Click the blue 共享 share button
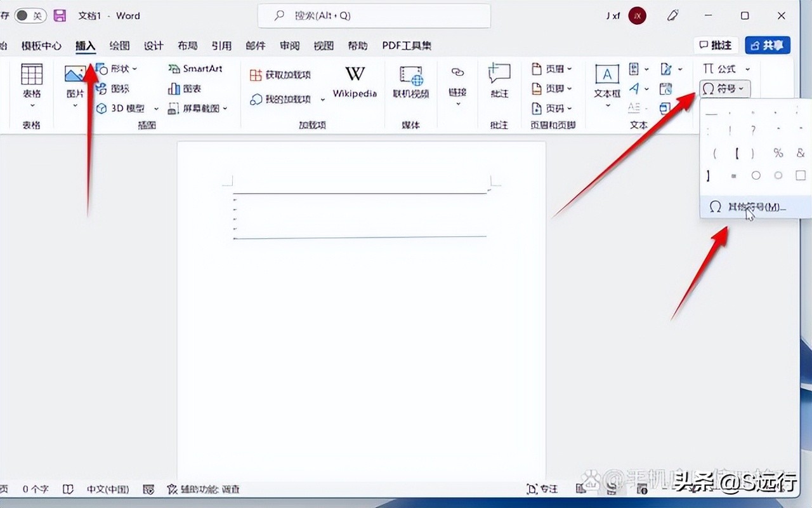 pyautogui.click(x=768, y=45)
